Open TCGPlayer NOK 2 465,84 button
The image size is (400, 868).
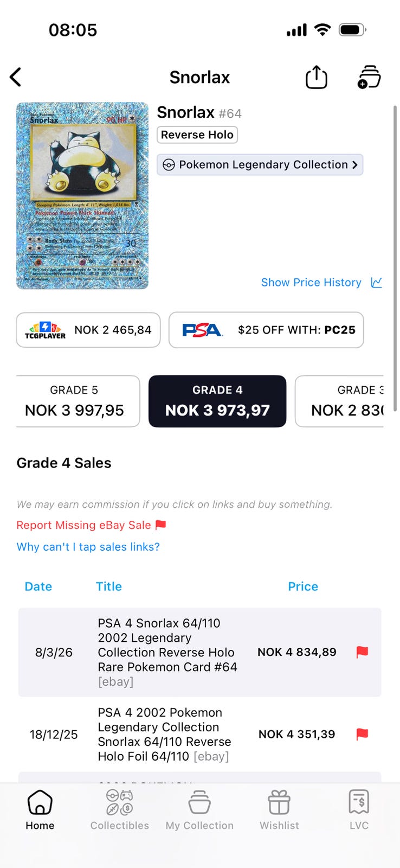coord(88,330)
